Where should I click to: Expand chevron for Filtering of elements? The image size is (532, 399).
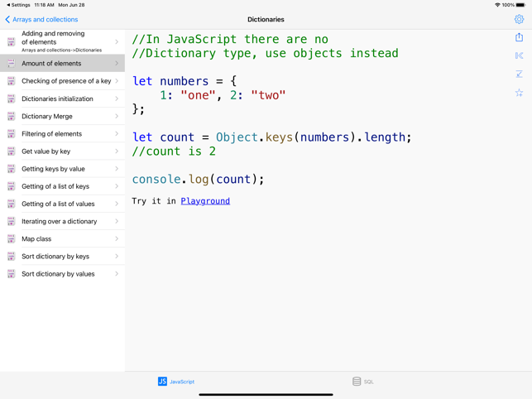click(x=117, y=134)
